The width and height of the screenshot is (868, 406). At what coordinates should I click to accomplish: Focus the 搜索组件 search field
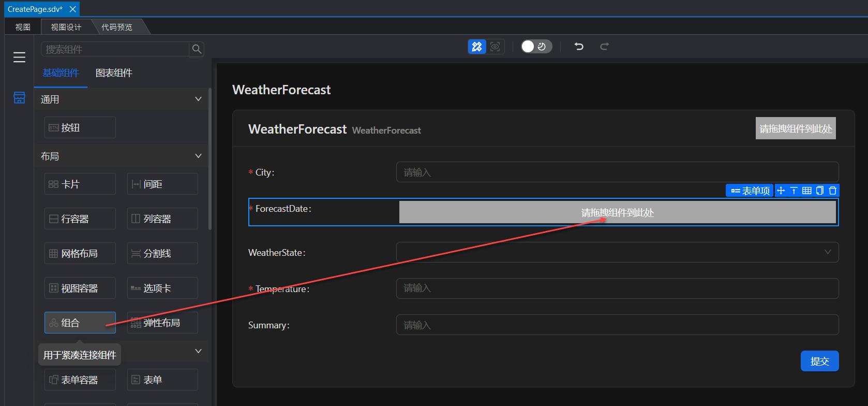click(115, 49)
